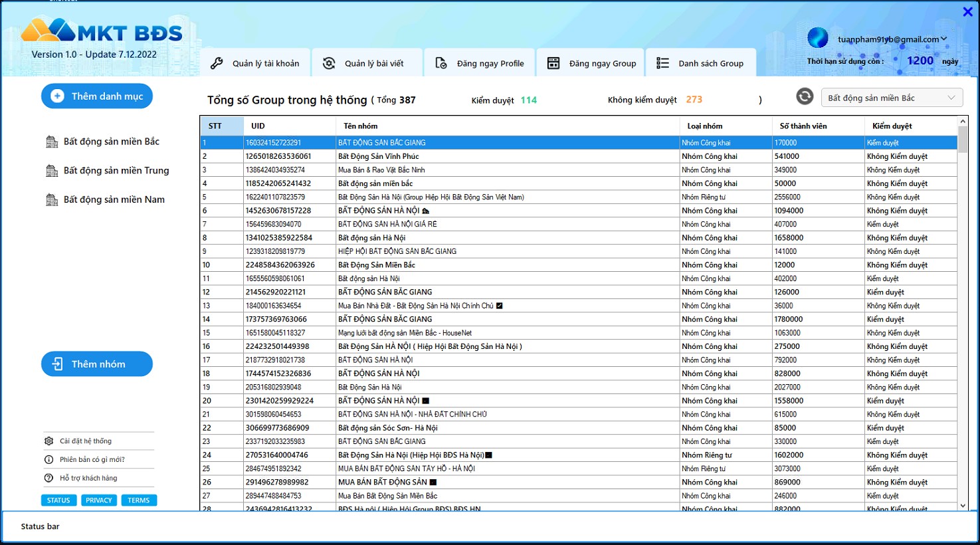Click the building icon beside Bất động sản miền Trung
This screenshot has height=545, width=980.
[52, 171]
